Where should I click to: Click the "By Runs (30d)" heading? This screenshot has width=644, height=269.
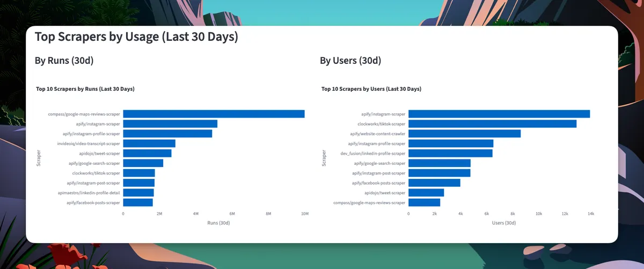(x=64, y=61)
